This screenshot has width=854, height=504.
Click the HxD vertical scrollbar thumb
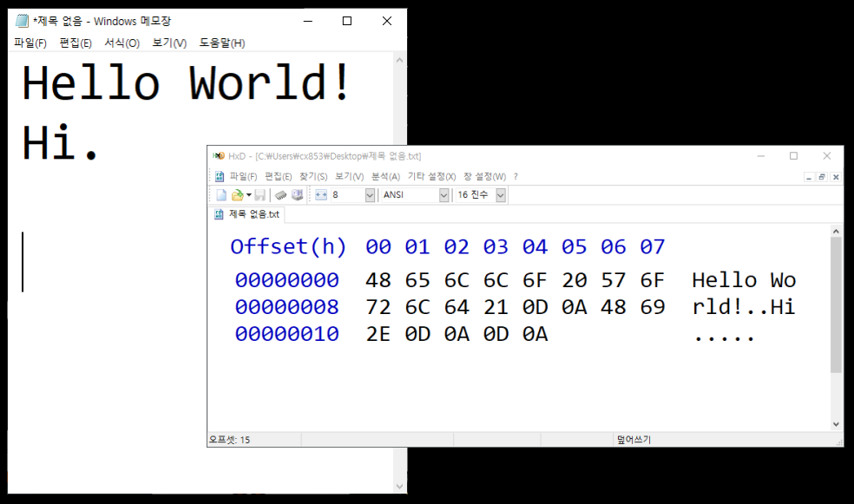click(x=836, y=304)
